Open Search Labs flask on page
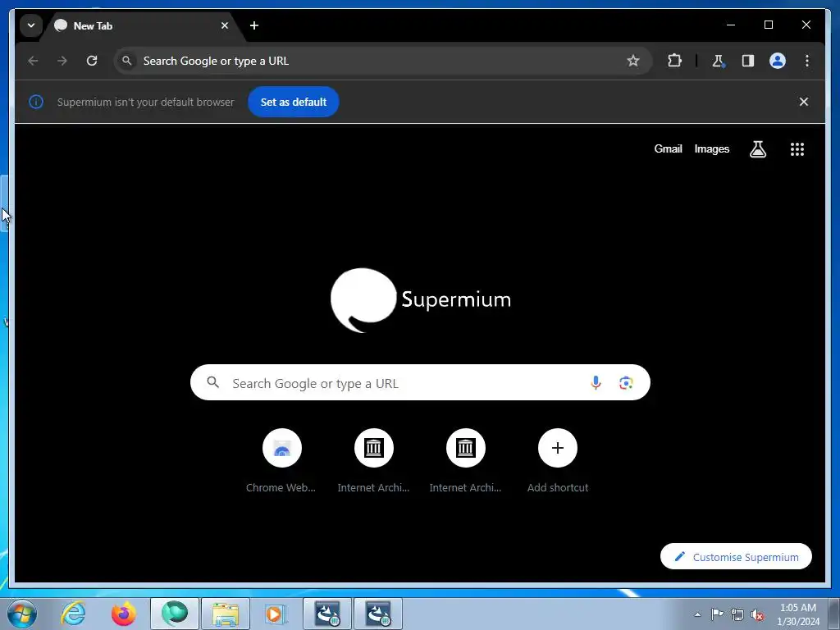The width and height of the screenshot is (840, 630). point(757,149)
